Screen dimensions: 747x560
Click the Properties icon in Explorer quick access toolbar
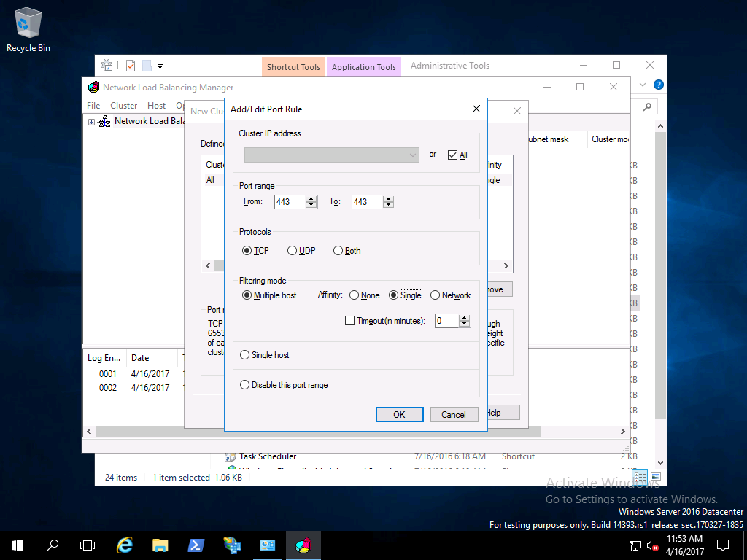click(131, 66)
